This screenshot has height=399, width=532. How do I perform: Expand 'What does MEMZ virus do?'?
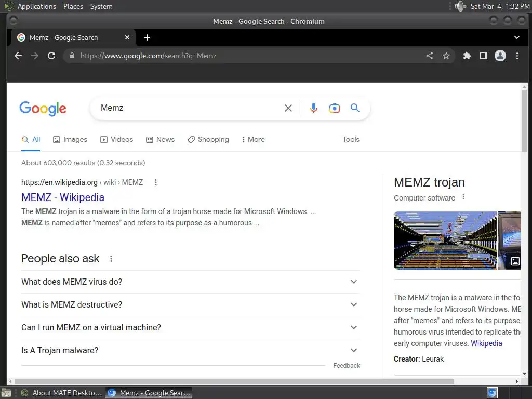coord(190,282)
